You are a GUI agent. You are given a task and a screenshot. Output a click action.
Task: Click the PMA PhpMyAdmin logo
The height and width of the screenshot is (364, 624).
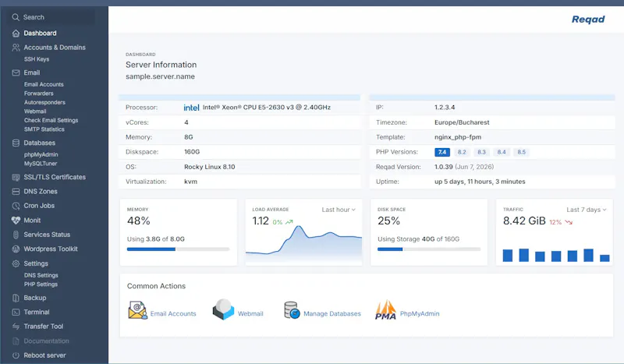(x=385, y=310)
